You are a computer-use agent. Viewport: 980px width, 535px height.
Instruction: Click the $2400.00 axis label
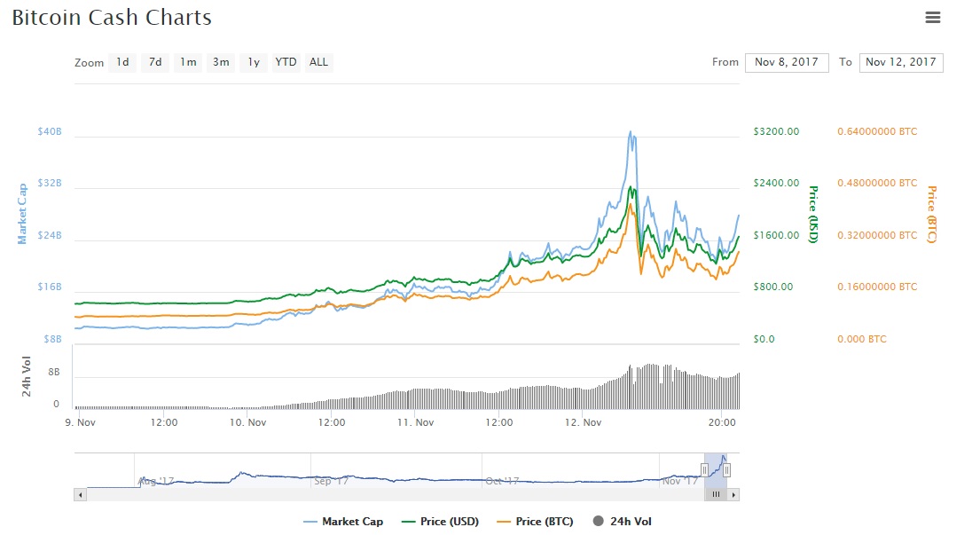[776, 183]
